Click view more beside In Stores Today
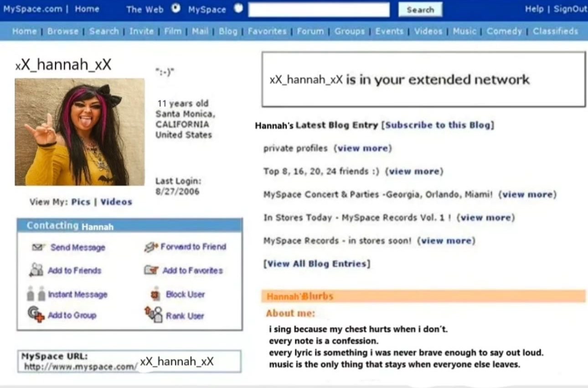Screen dimensions: 588x388 coord(485,218)
